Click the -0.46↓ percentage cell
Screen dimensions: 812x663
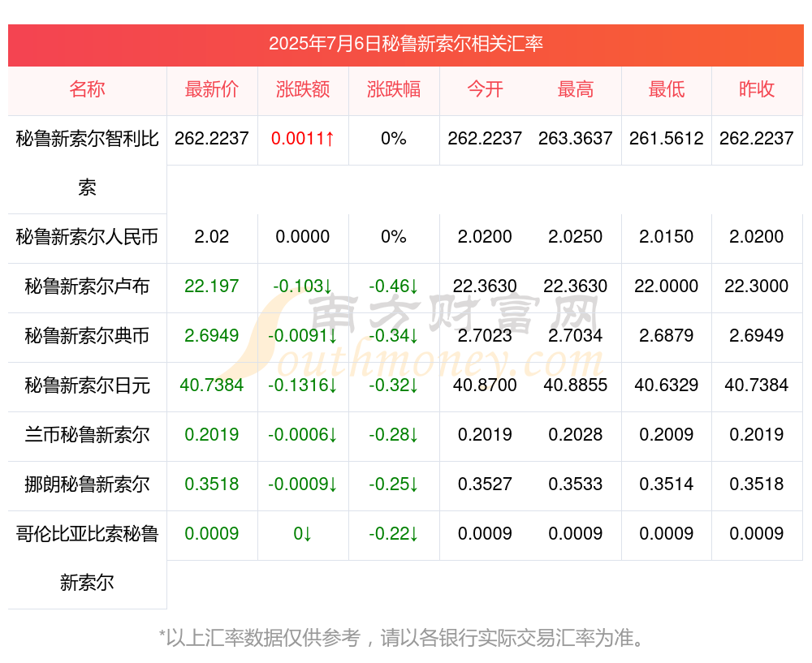[394, 286]
